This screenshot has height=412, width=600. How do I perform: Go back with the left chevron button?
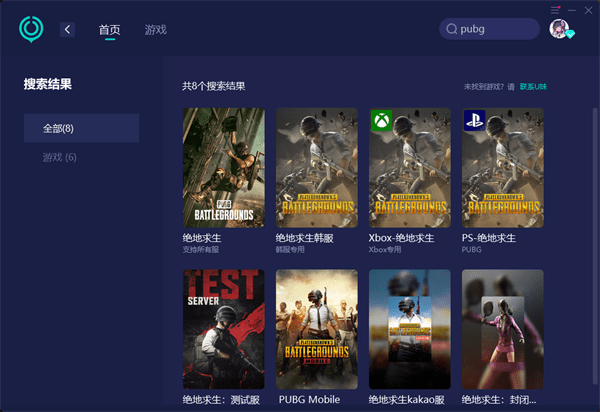67,29
